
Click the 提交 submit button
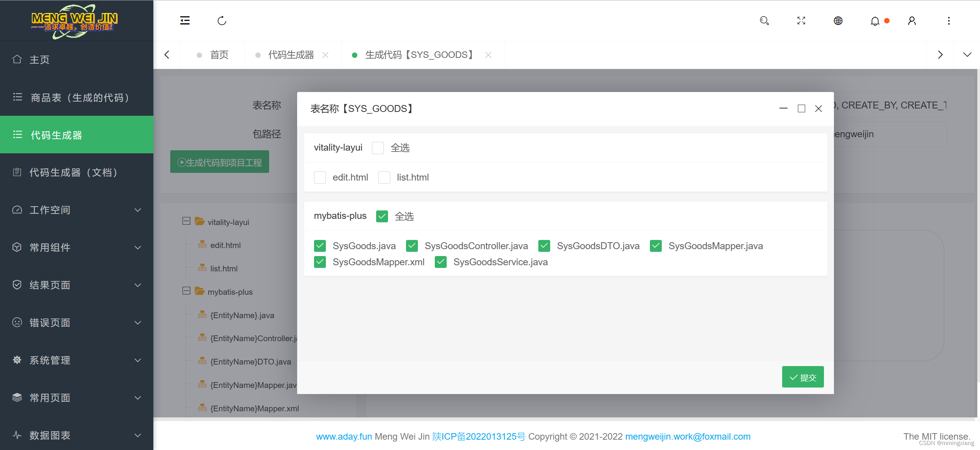tap(802, 377)
